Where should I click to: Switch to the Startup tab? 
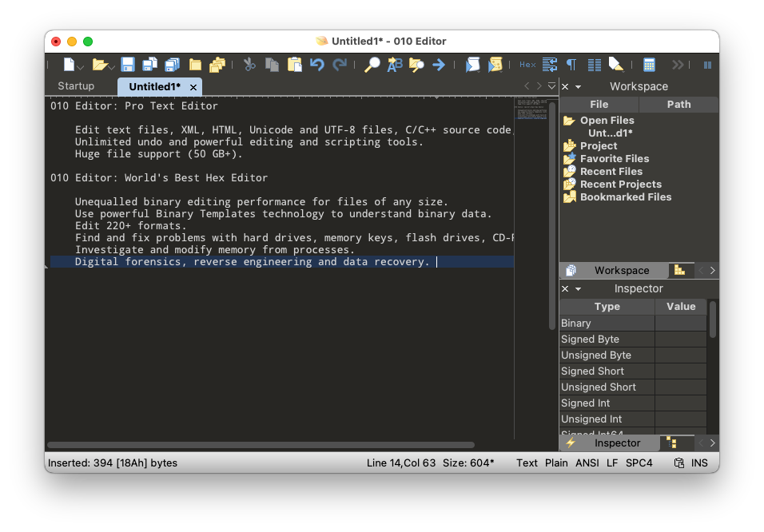coord(76,86)
